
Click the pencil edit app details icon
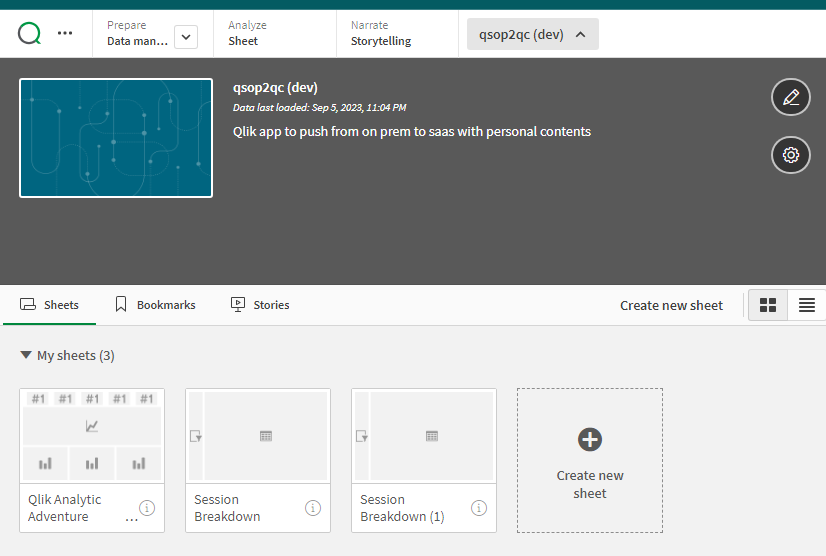[x=791, y=97]
